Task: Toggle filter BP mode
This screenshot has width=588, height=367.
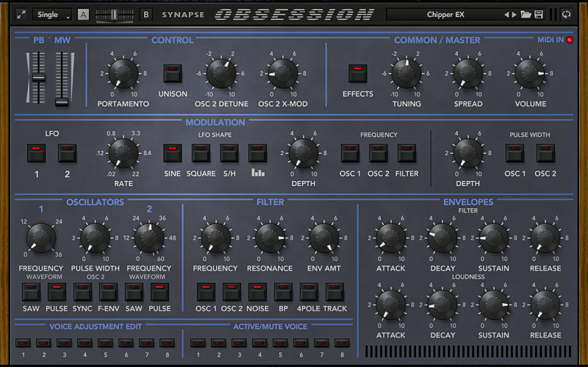Action: coord(283,292)
